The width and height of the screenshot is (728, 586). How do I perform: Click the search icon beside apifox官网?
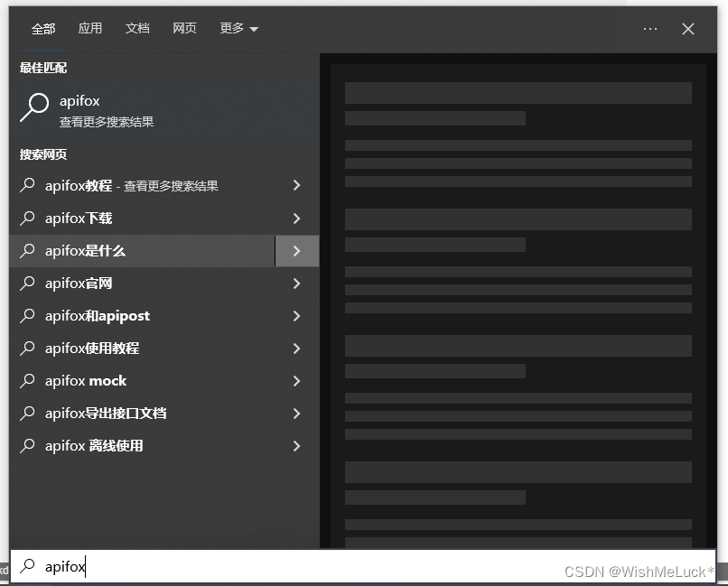[x=27, y=283]
